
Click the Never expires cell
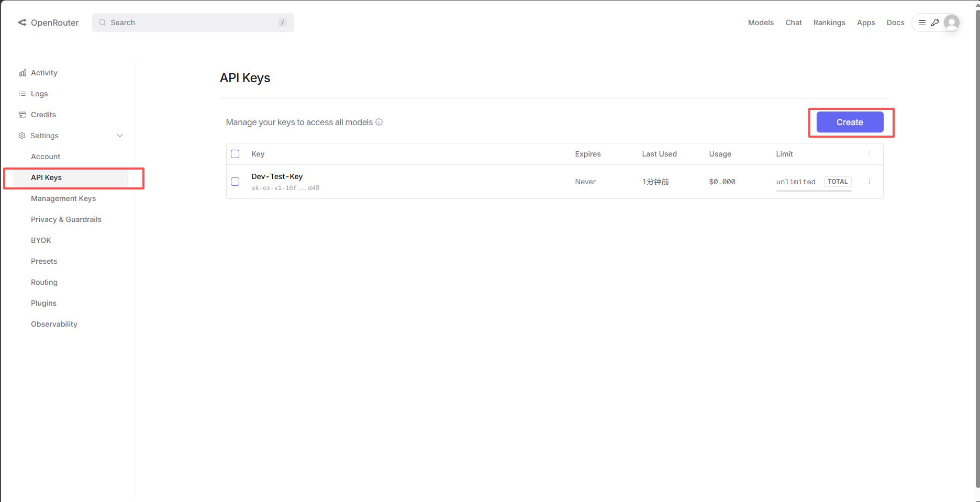click(x=585, y=182)
